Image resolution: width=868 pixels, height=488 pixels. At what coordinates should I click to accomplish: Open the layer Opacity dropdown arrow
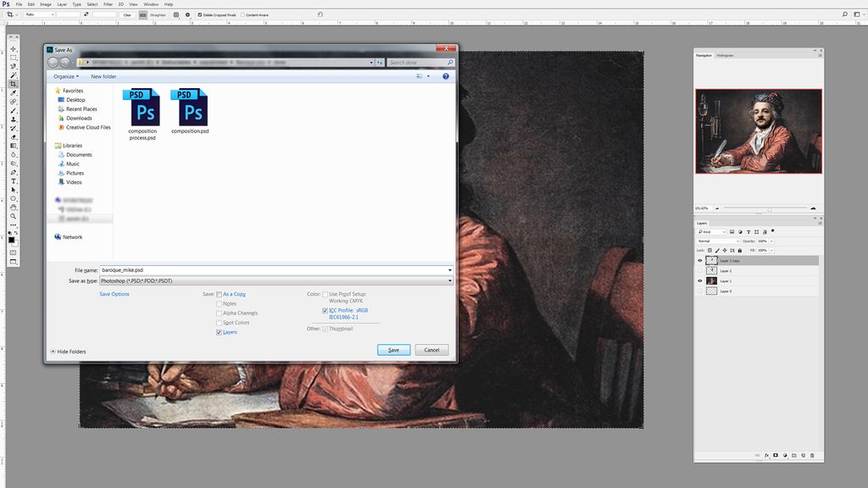click(771, 241)
